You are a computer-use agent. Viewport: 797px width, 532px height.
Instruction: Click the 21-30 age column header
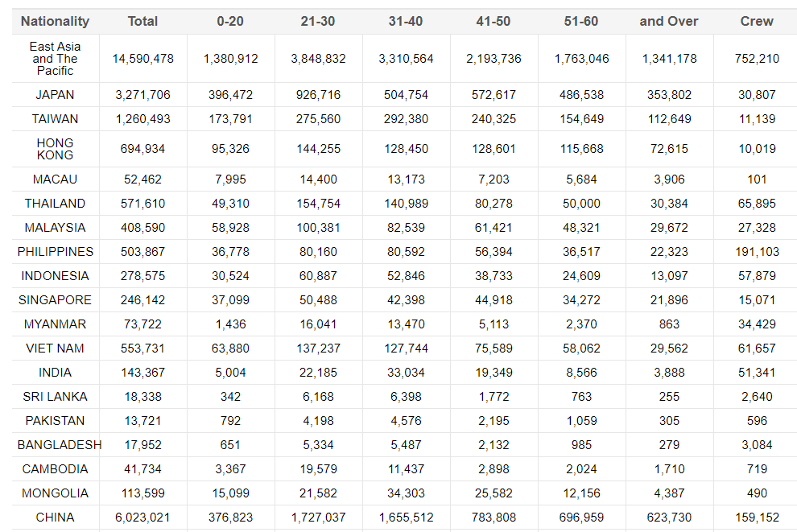pos(318,21)
